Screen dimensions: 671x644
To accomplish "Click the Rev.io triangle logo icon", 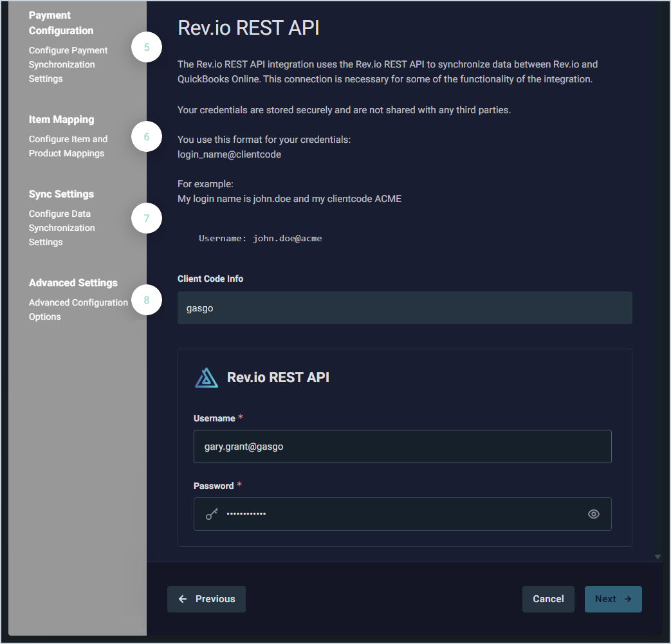I will [207, 378].
